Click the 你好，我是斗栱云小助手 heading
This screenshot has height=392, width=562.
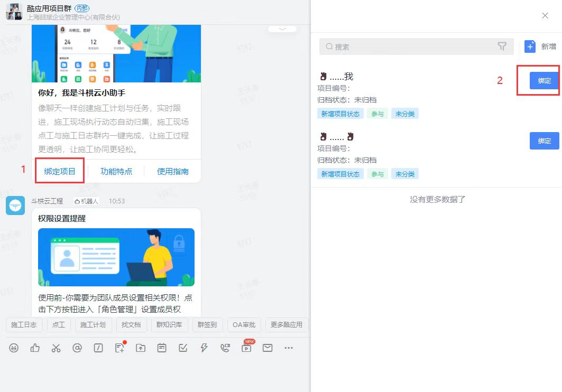click(x=82, y=93)
